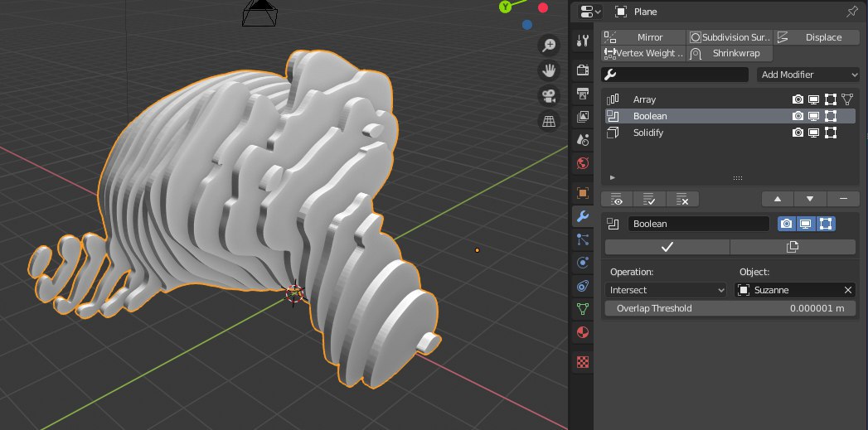Toggle Array modifier edit mode display

tap(831, 99)
